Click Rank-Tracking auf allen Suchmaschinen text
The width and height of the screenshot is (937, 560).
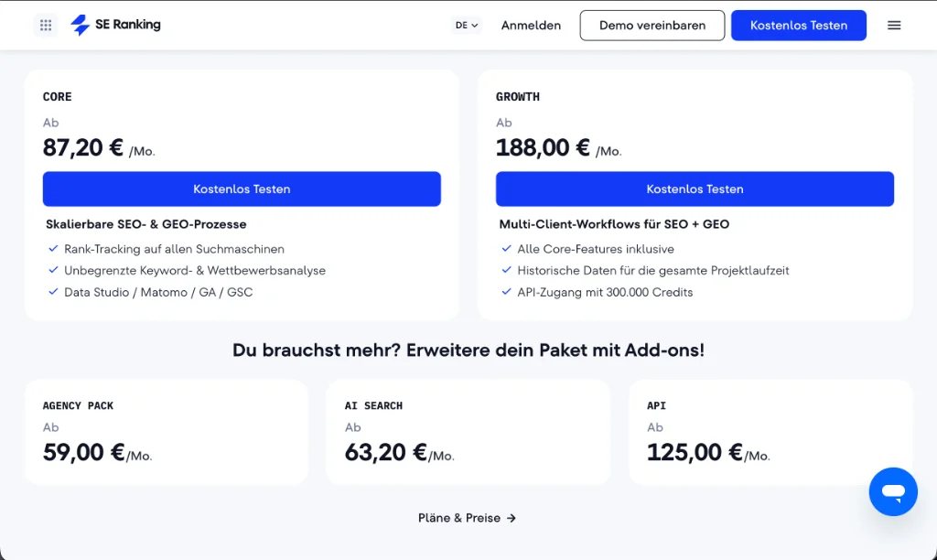pos(174,249)
